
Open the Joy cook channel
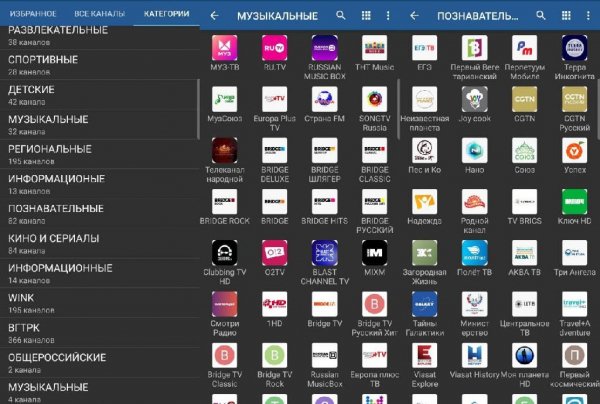[474, 99]
